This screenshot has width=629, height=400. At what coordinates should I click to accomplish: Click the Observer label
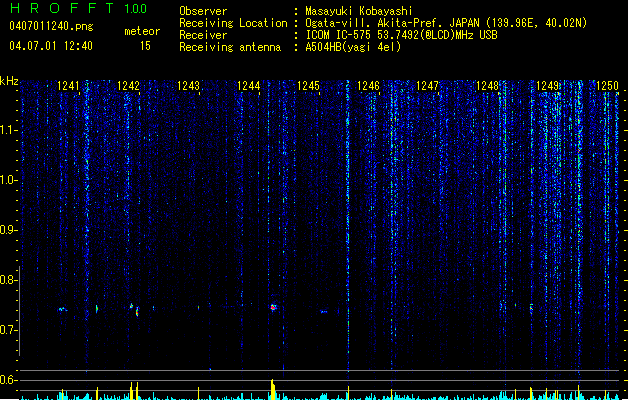[x=203, y=11]
